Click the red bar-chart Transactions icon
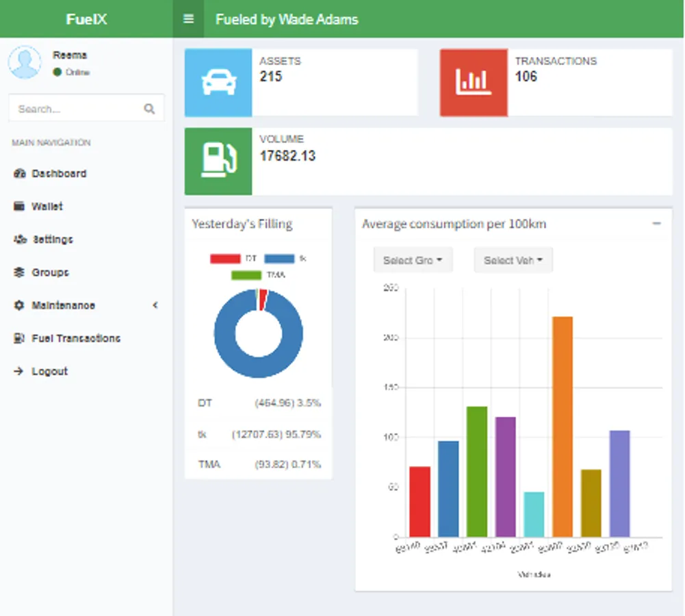Screen dimensions: 685x616 pos(474,83)
